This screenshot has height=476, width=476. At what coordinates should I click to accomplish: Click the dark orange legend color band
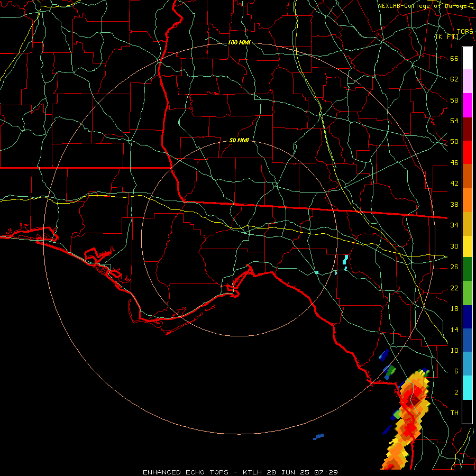(x=467, y=176)
